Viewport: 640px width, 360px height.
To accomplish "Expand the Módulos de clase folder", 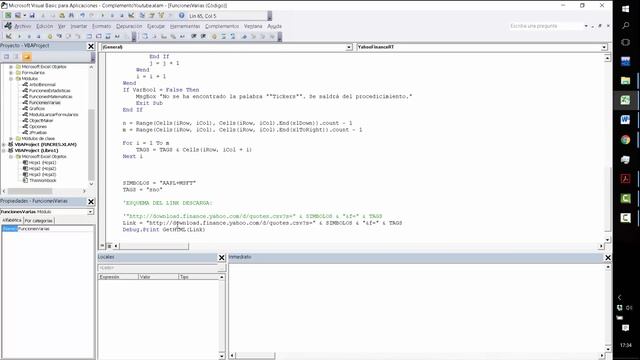I will (x=11, y=138).
